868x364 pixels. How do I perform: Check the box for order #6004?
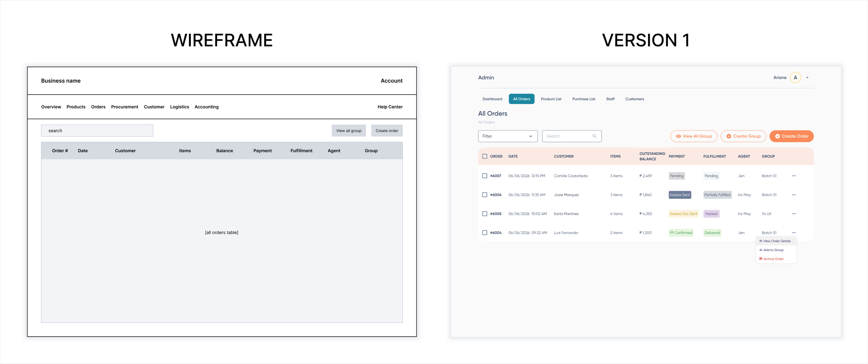[485, 233]
